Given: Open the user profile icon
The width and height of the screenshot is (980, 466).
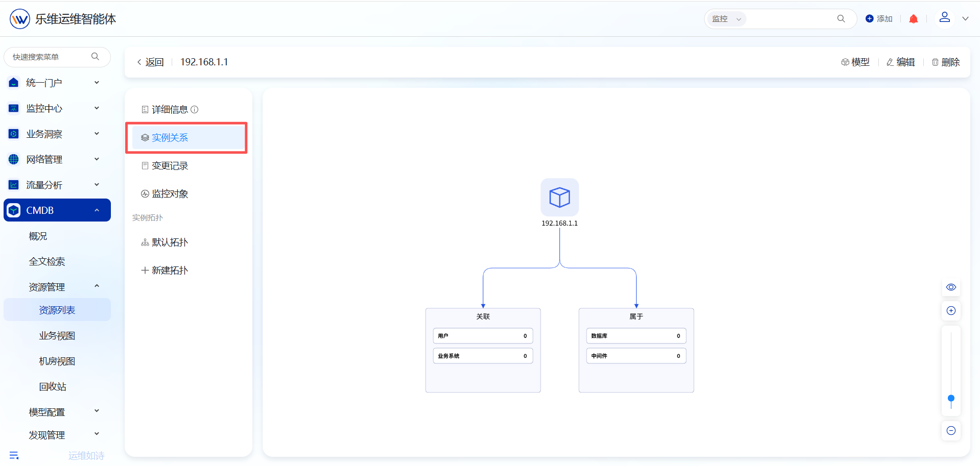Looking at the screenshot, I should coord(945,17).
